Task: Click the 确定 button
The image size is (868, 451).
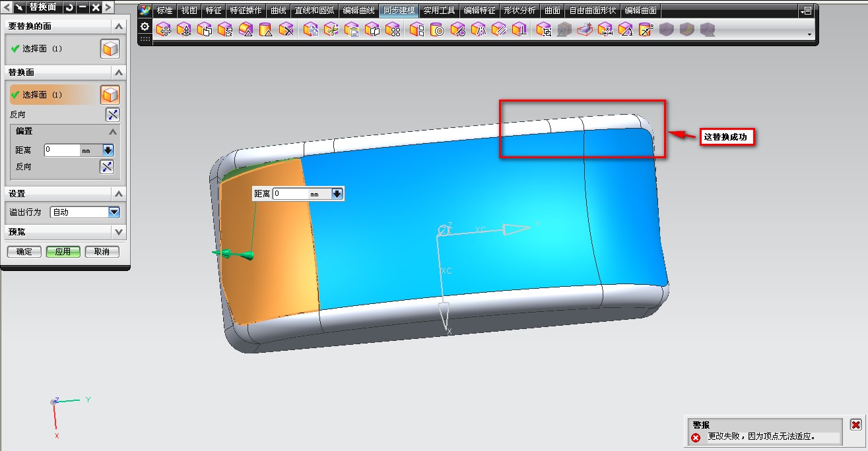Action: 24,252
